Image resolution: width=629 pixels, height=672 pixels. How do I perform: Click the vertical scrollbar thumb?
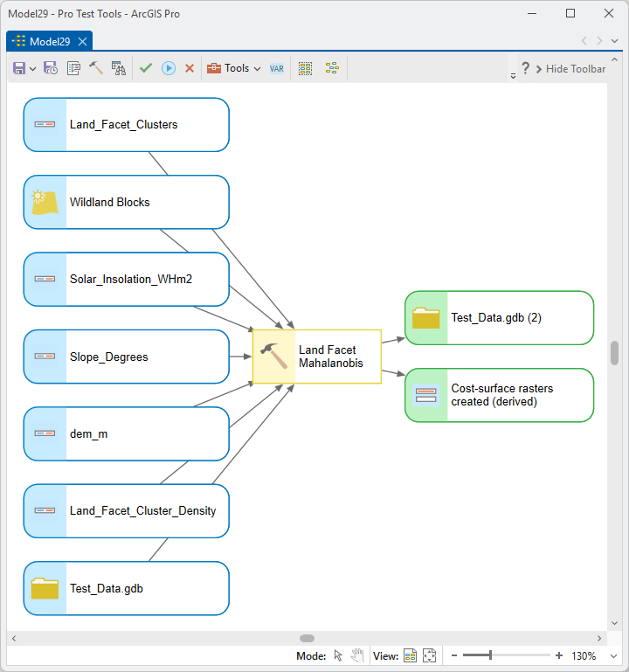(x=614, y=353)
